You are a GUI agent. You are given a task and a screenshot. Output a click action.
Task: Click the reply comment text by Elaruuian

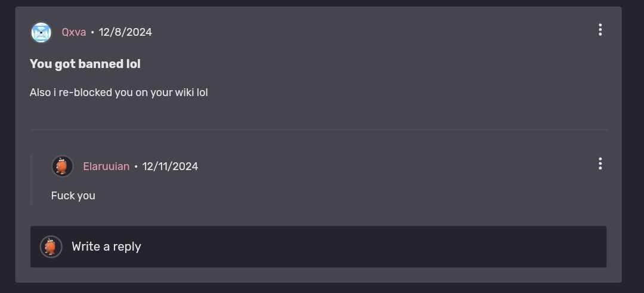point(73,196)
